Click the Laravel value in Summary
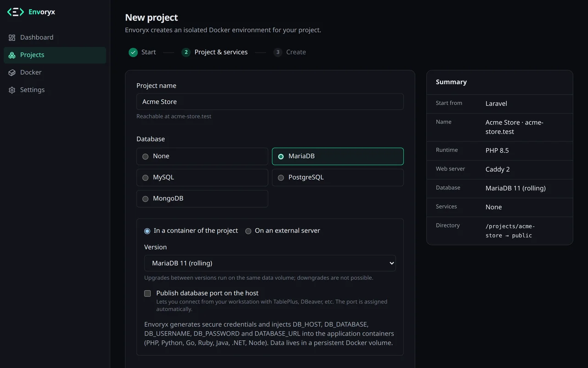The height and width of the screenshot is (368, 588). click(496, 103)
